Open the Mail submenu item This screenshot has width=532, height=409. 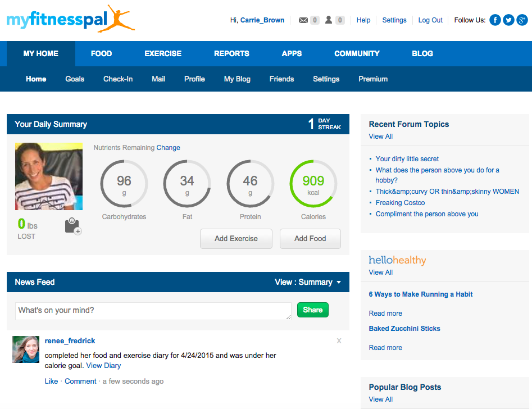tap(158, 79)
